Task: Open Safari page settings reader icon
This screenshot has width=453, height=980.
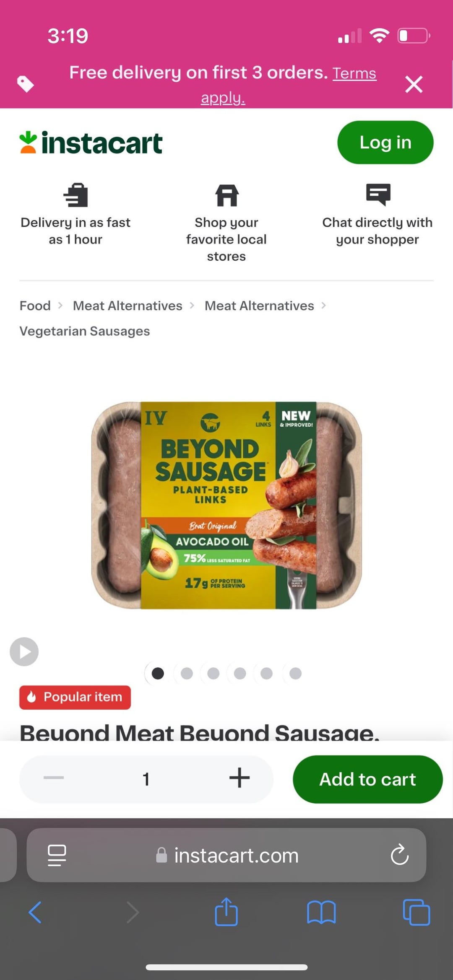Action: click(57, 855)
